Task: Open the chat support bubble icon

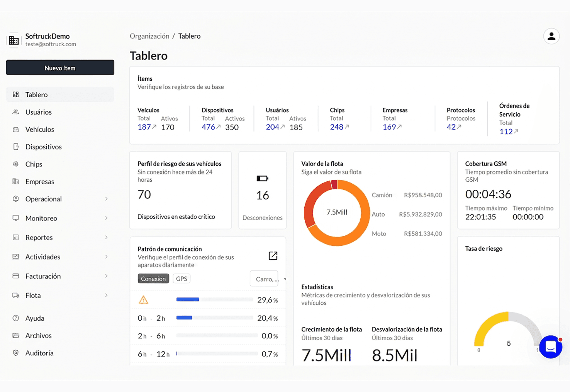Action: (551, 347)
